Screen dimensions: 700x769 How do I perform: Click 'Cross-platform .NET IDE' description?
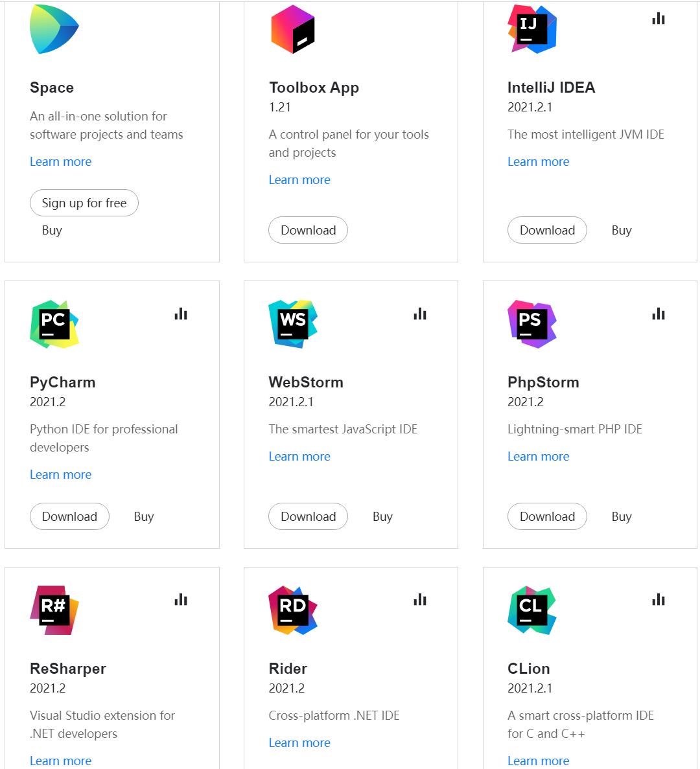(334, 715)
